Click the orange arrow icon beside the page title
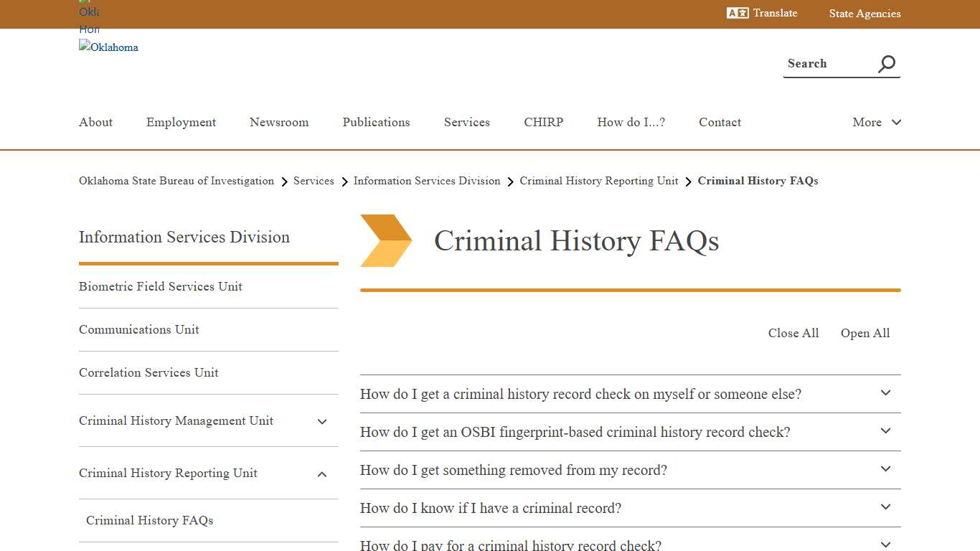The height and width of the screenshot is (551, 980). 387,240
